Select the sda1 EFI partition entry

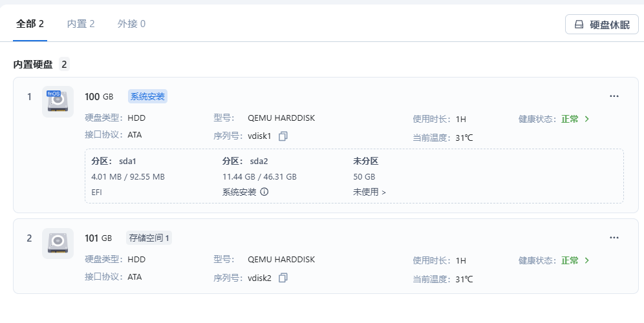click(128, 176)
